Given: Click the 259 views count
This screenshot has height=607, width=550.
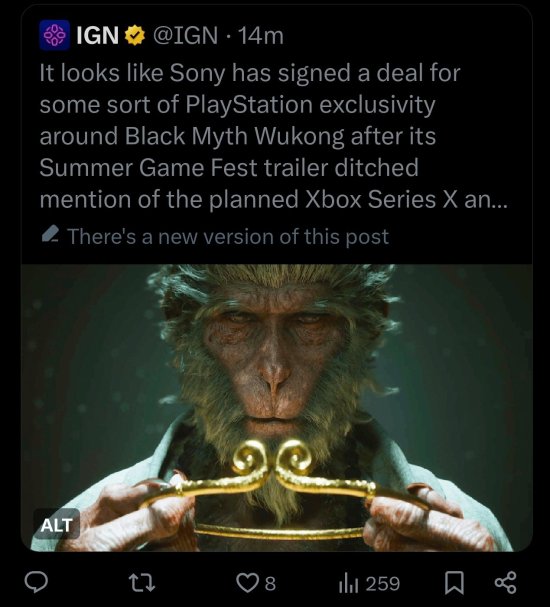Looking at the screenshot, I should coord(383,583).
